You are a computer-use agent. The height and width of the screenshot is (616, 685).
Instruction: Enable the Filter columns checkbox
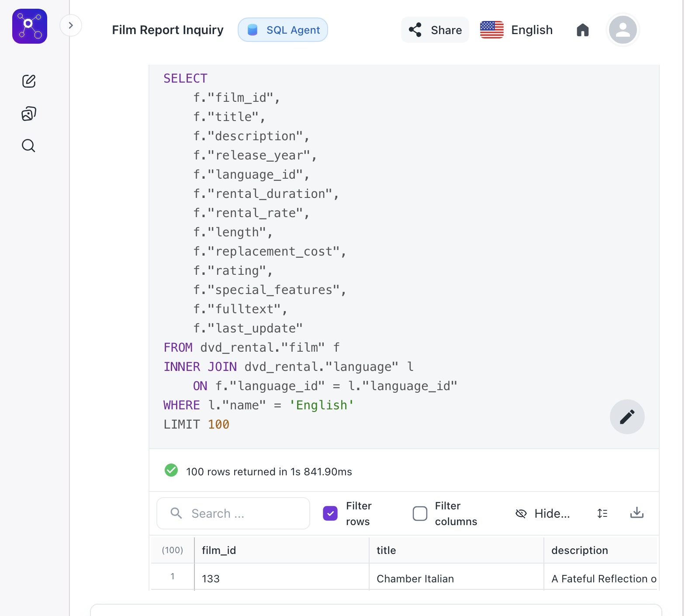420,513
